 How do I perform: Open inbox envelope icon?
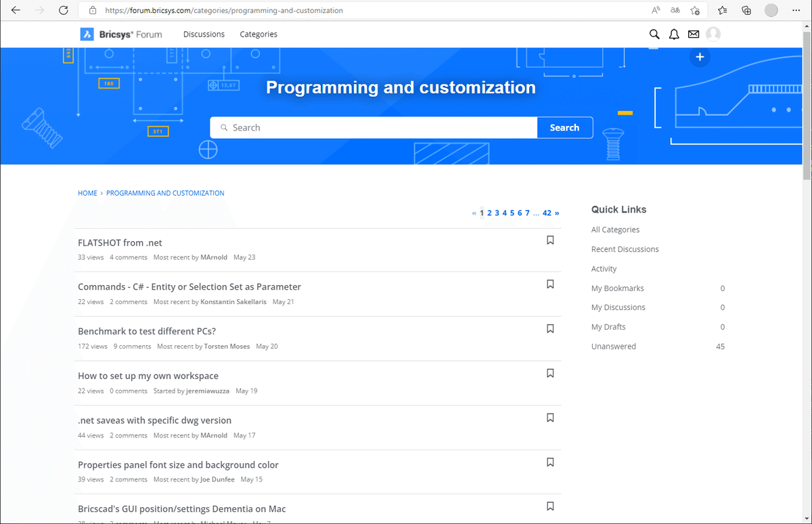pos(694,34)
